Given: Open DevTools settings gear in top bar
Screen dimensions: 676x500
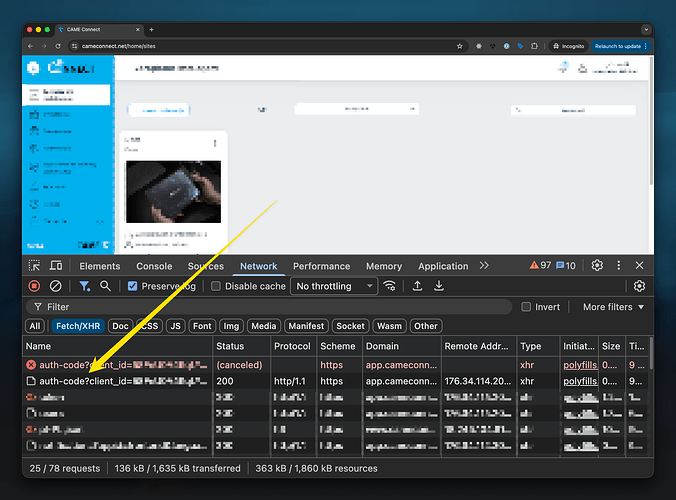Looking at the screenshot, I should 597,266.
